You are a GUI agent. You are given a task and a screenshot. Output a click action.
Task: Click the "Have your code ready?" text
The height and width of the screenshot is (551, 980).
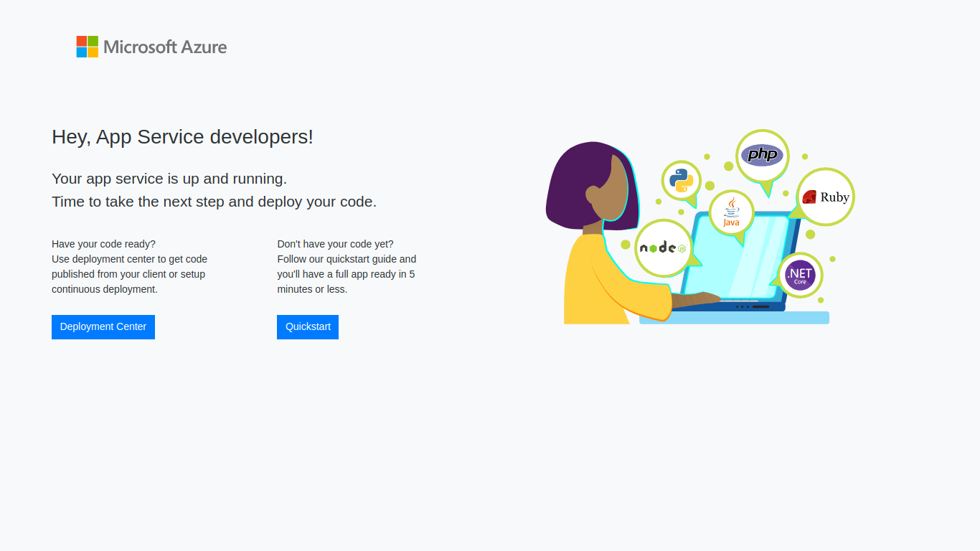[x=103, y=244]
